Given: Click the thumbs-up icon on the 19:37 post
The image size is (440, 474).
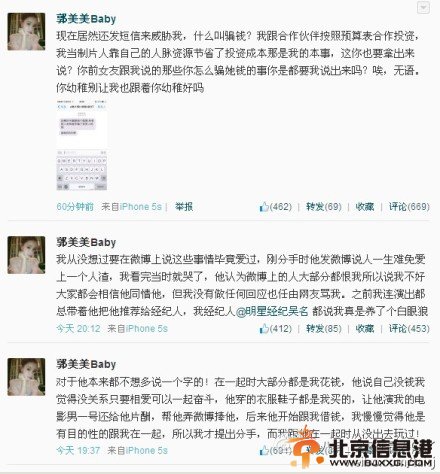Looking at the screenshot, I should point(264,451).
